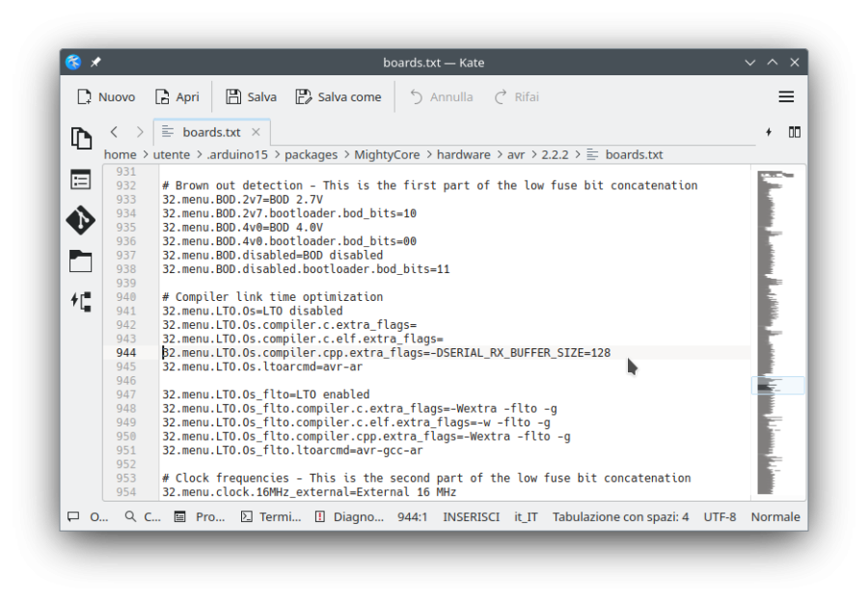
Task: Click 'hardware' in the breadcrumb
Action: (x=463, y=154)
